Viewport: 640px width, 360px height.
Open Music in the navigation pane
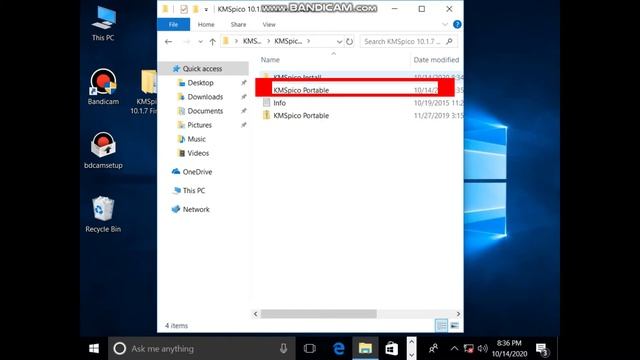pyautogui.click(x=196, y=139)
